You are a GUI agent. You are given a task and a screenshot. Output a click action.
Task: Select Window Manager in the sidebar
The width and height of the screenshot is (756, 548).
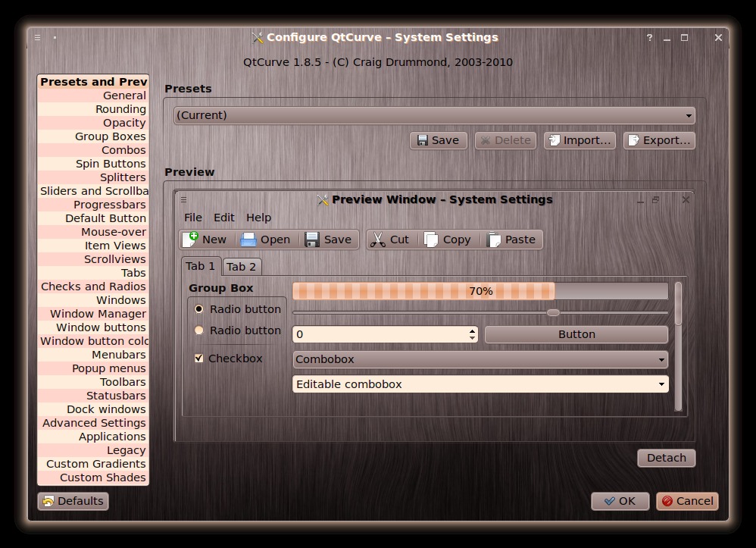click(x=93, y=314)
